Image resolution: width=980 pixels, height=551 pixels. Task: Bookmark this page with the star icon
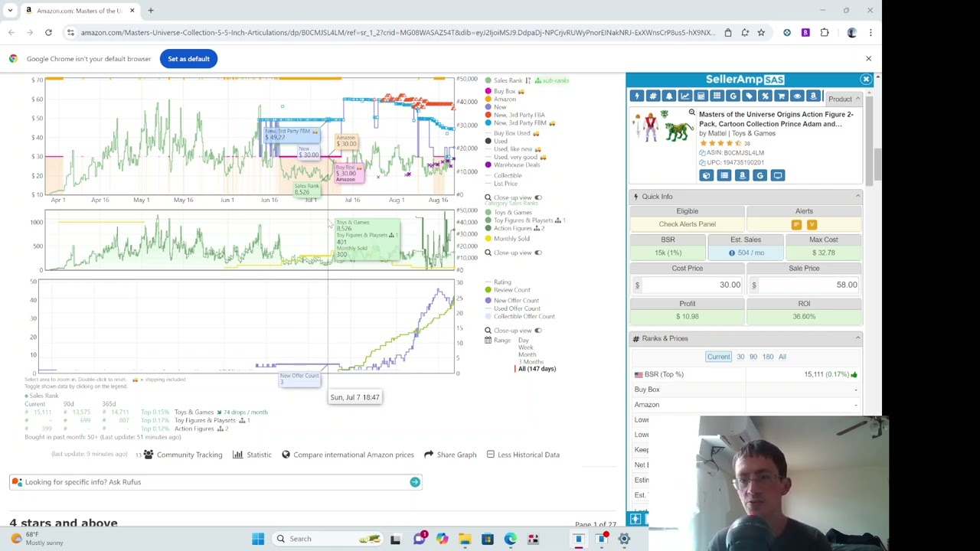point(761,32)
